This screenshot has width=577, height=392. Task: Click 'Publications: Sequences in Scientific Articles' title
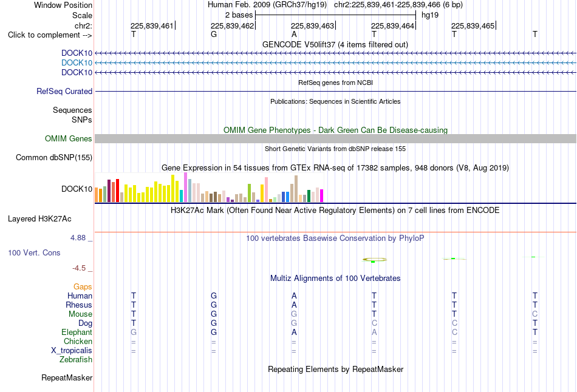[x=335, y=101]
